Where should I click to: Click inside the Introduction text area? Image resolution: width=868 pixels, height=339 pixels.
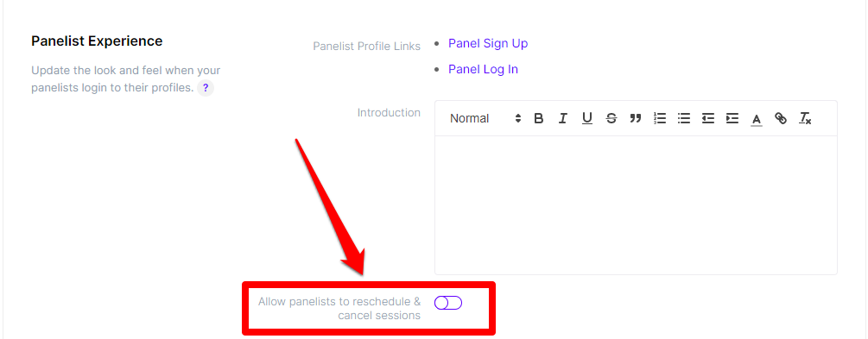(636, 204)
